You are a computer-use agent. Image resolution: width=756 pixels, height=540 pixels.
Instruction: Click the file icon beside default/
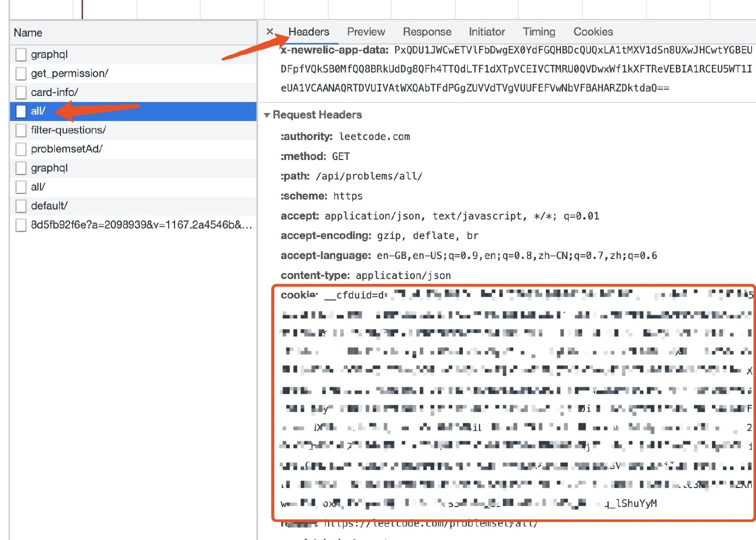tap(21, 206)
